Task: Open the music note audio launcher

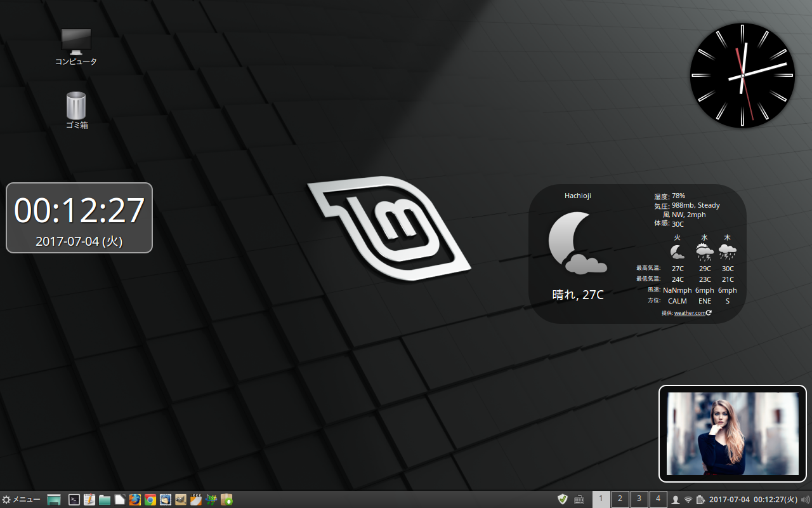Action: (x=211, y=500)
